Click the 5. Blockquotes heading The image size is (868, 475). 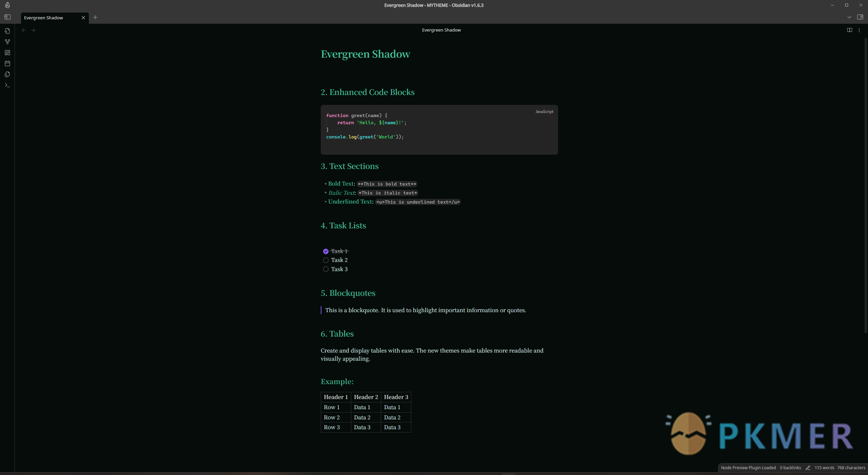click(x=348, y=293)
